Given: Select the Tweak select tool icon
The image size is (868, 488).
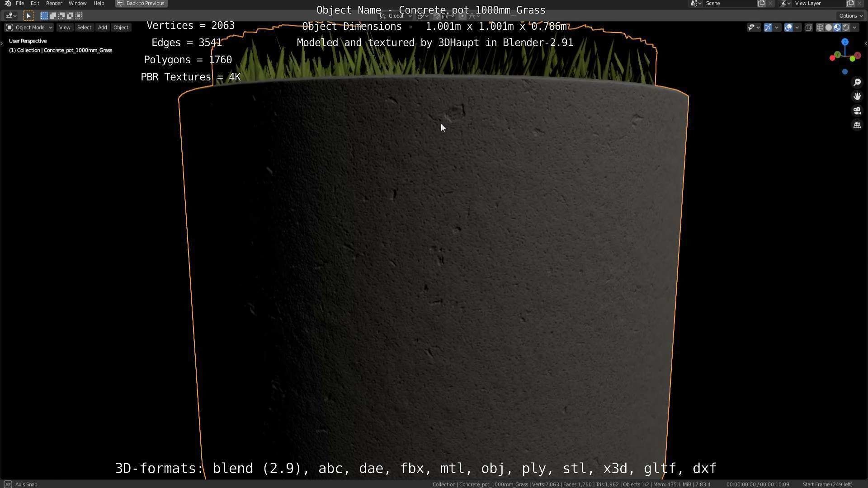Looking at the screenshot, I should coord(28,16).
